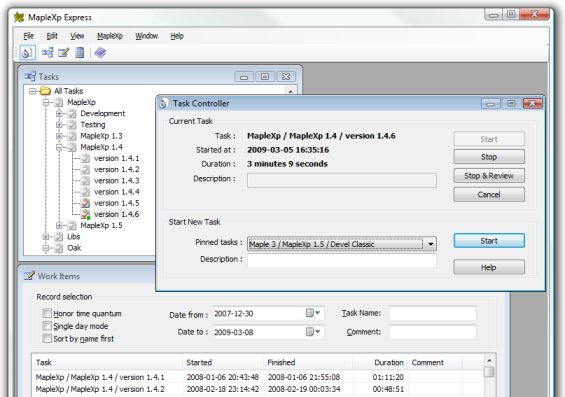
Task: Click the Duration column header
Action: point(380,362)
